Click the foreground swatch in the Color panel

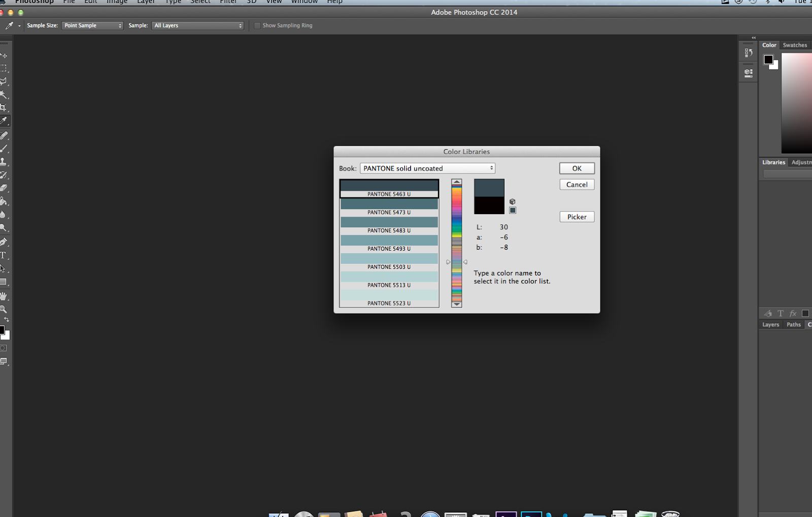click(x=768, y=60)
